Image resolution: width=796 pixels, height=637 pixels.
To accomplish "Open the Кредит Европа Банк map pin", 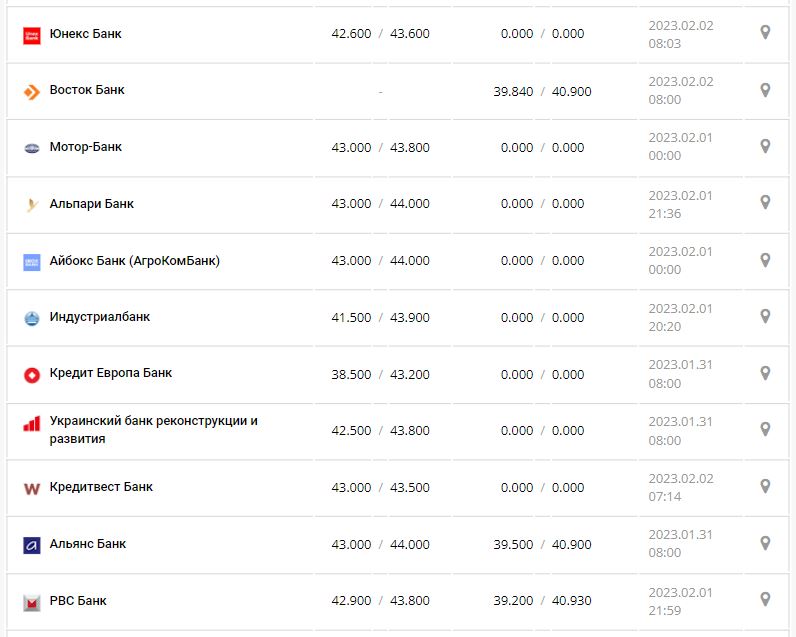I will (765, 373).
